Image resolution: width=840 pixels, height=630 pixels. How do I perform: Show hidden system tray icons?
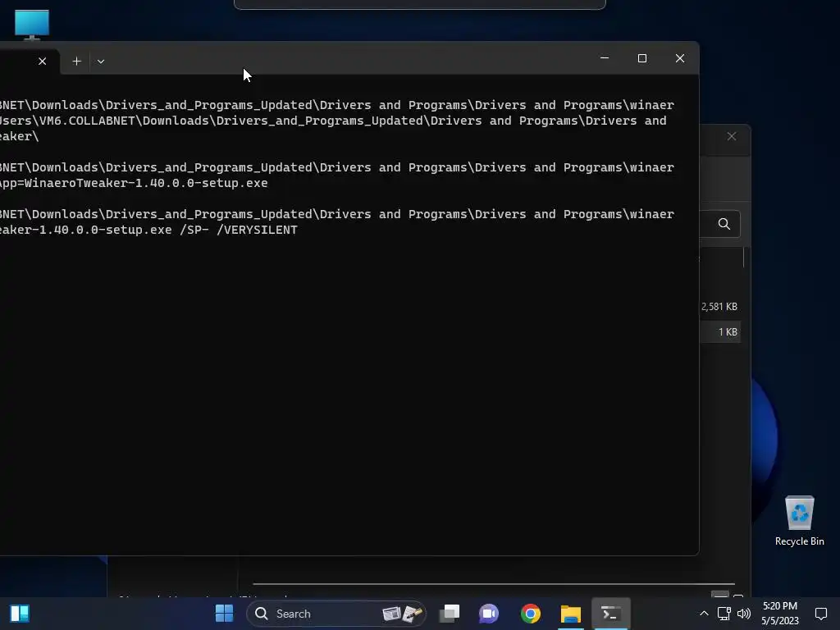(x=704, y=614)
